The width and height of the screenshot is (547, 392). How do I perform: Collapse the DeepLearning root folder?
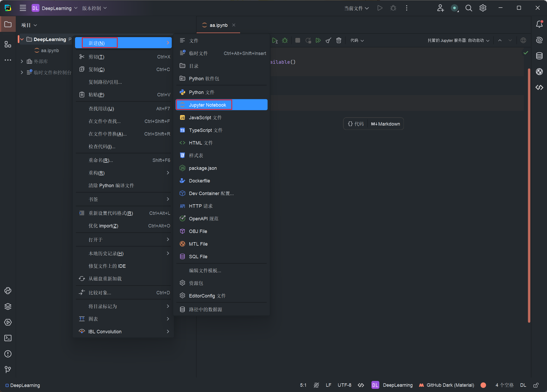coord(22,39)
